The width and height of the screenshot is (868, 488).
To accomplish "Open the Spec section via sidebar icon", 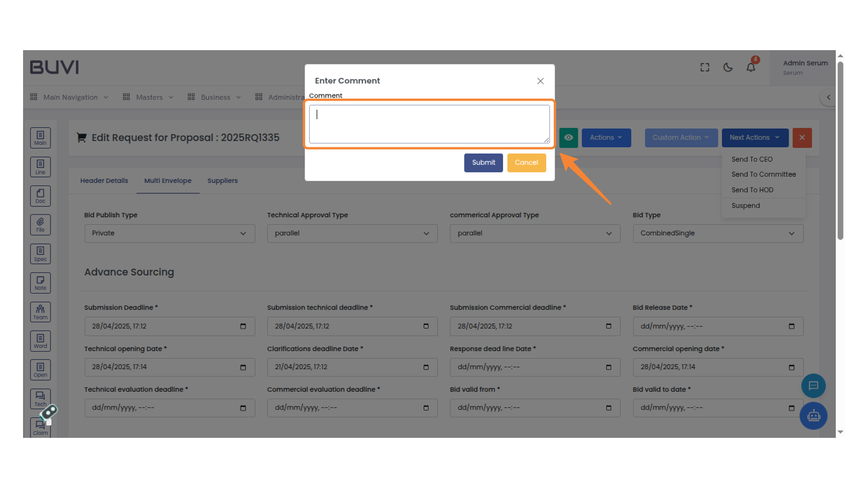I will (40, 253).
